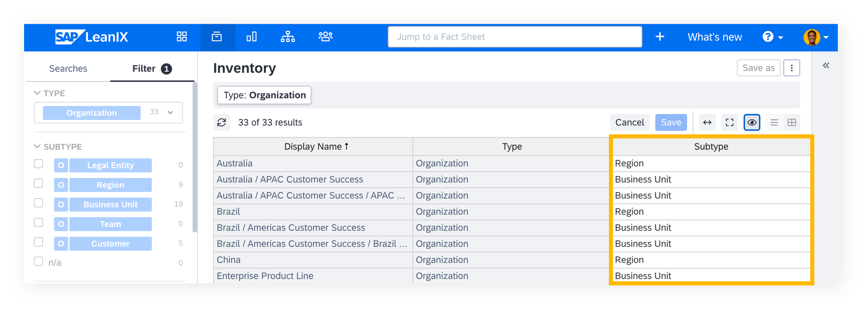Open the Organization type dropdown arrow
Image resolution: width=868 pixels, height=314 pixels.
click(x=170, y=113)
